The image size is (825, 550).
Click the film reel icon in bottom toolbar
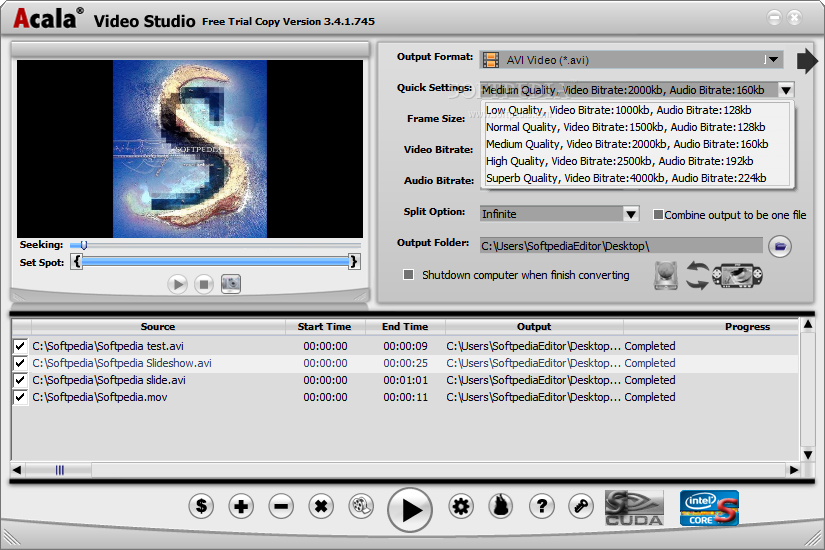361,506
